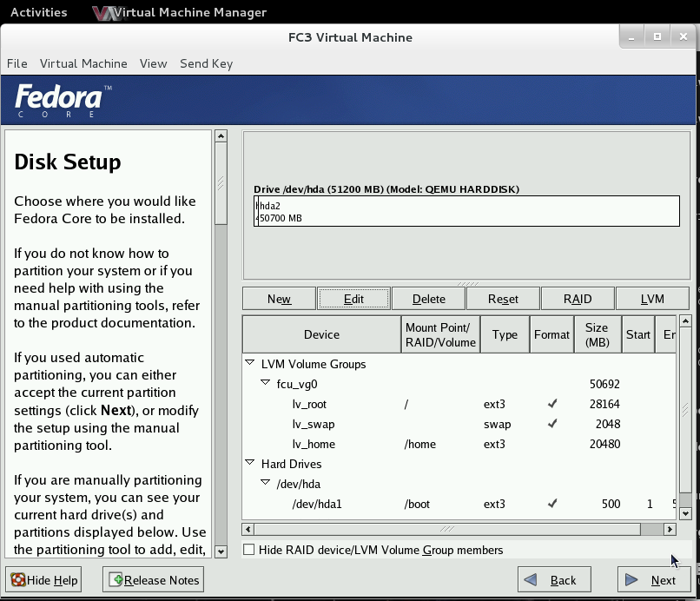Click the partition table scroll up arrow

[685, 321]
